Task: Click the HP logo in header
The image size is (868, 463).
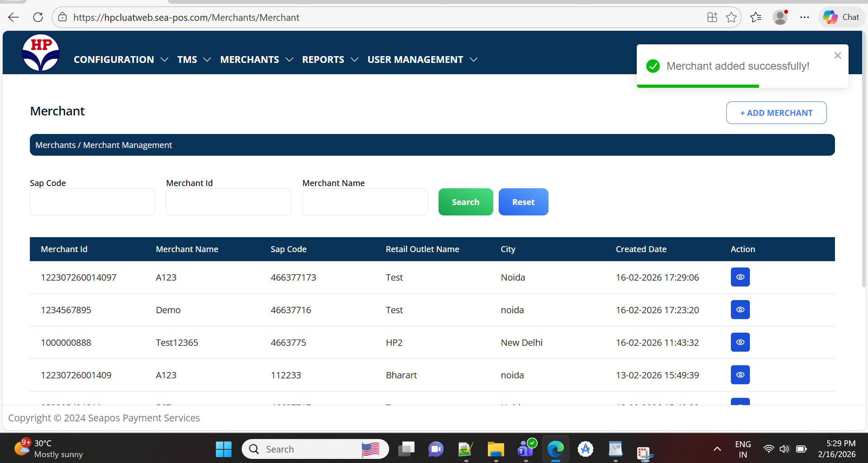Action: click(x=41, y=53)
